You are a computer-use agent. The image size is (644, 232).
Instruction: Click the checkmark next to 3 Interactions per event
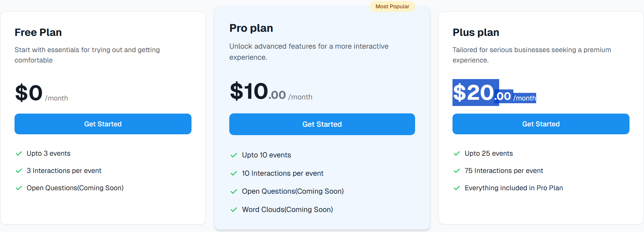(19, 171)
